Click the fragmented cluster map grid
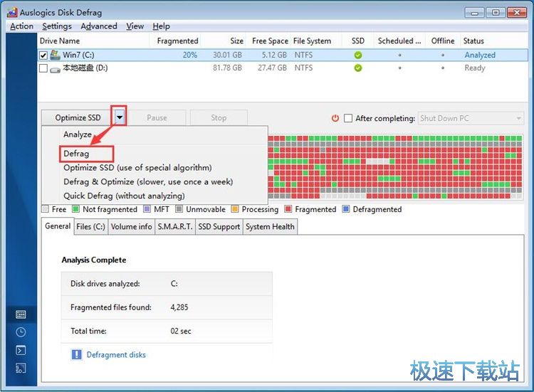 pos(395,167)
